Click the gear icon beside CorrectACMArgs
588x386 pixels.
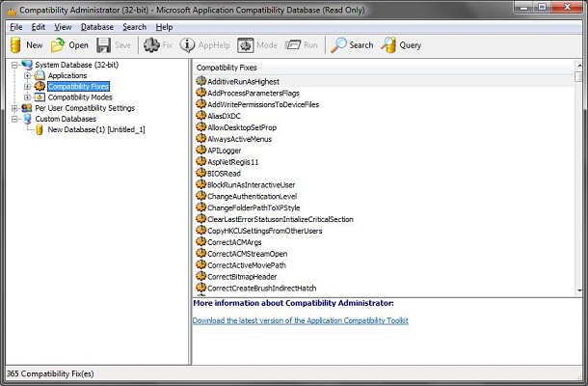tap(201, 242)
